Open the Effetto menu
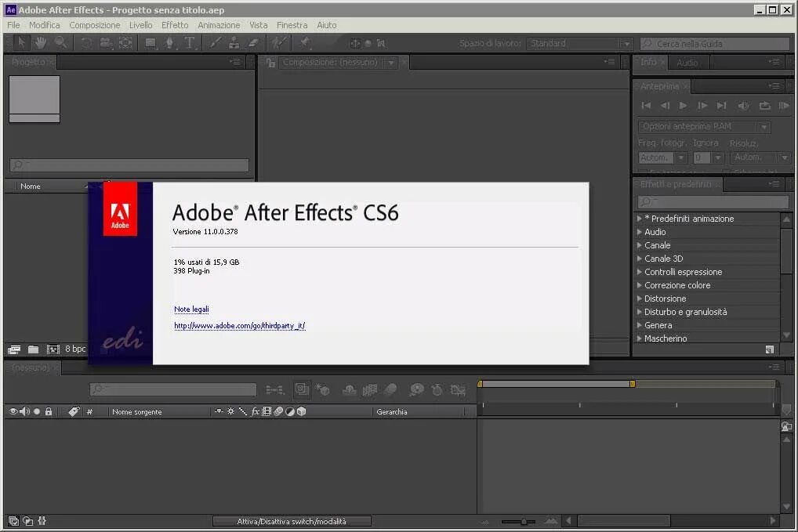This screenshot has width=798, height=532. click(x=175, y=25)
